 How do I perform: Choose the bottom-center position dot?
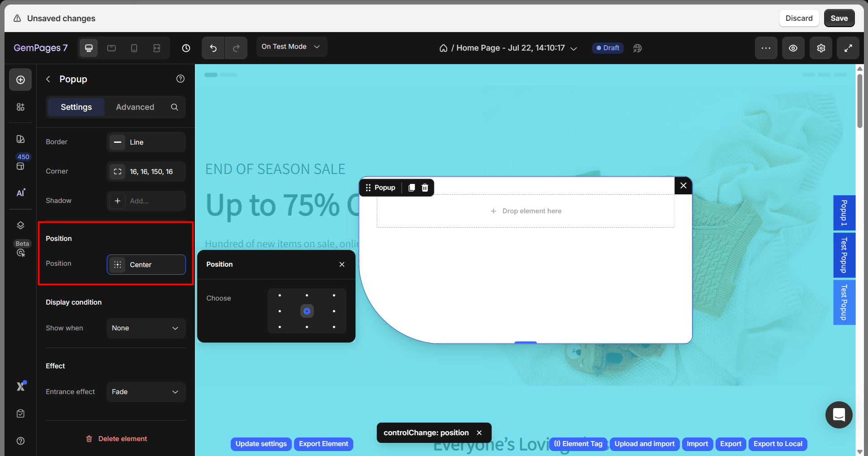(307, 327)
